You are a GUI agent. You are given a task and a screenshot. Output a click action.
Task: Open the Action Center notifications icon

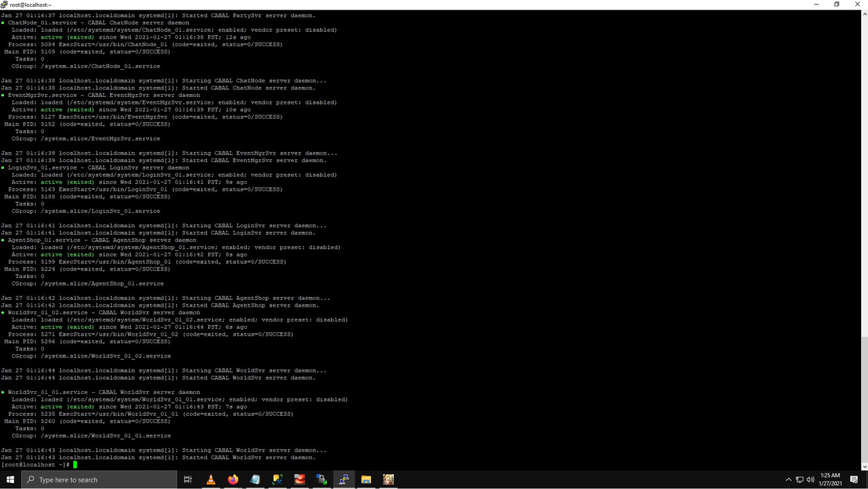click(854, 480)
